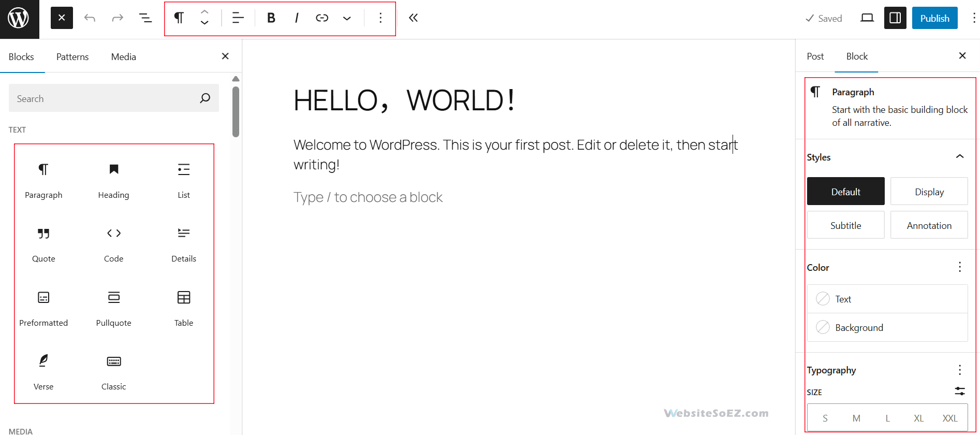The width and height of the screenshot is (980, 435).
Task: Click the Saved status indicator
Action: (x=824, y=19)
